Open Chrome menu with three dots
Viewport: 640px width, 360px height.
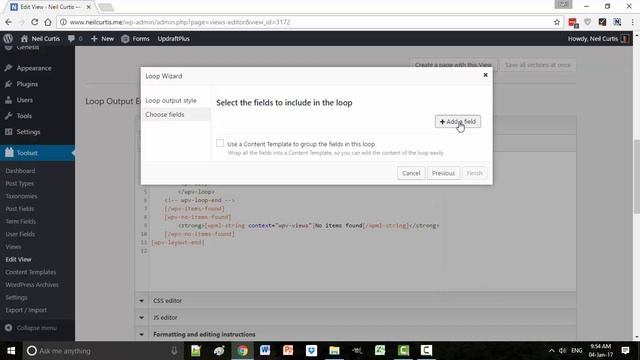pyautogui.click(x=632, y=22)
